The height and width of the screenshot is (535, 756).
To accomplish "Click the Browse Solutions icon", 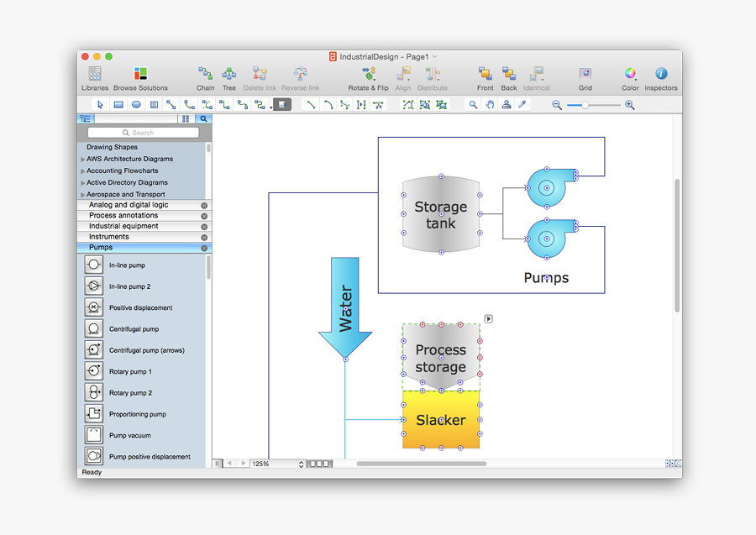I will [140, 76].
